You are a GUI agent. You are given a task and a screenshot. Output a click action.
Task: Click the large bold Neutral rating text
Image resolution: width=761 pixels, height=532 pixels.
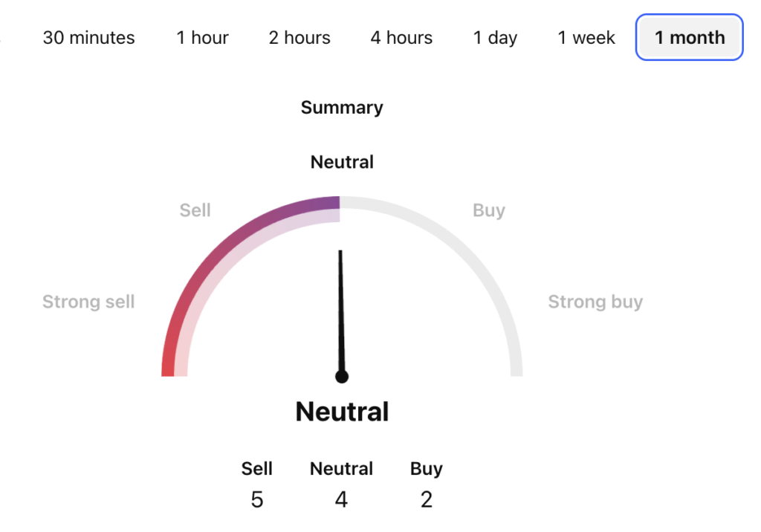click(342, 412)
